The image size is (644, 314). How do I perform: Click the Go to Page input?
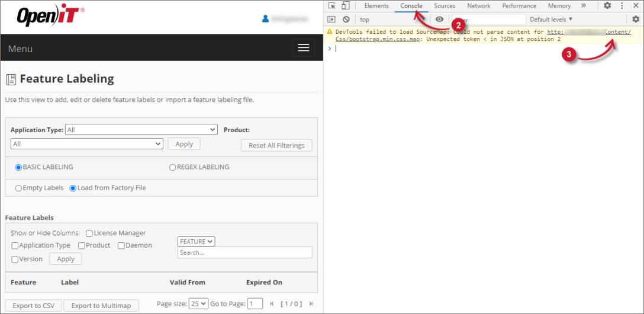[x=256, y=304]
